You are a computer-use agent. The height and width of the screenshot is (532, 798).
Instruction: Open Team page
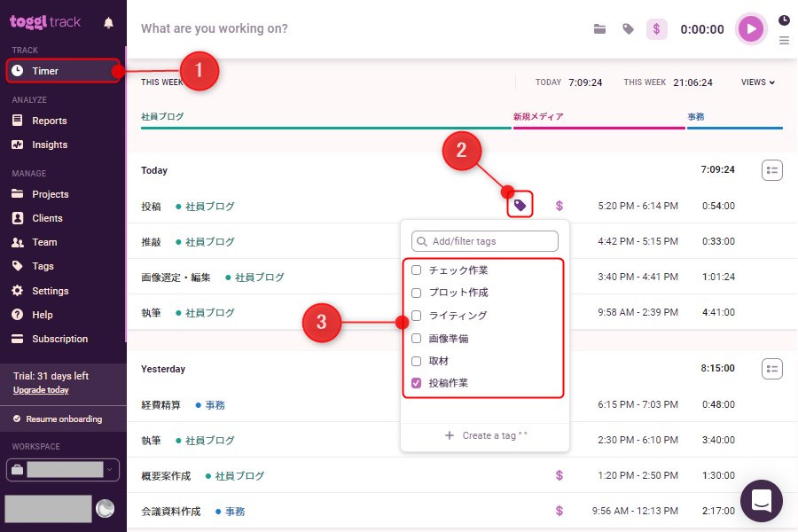point(44,242)
